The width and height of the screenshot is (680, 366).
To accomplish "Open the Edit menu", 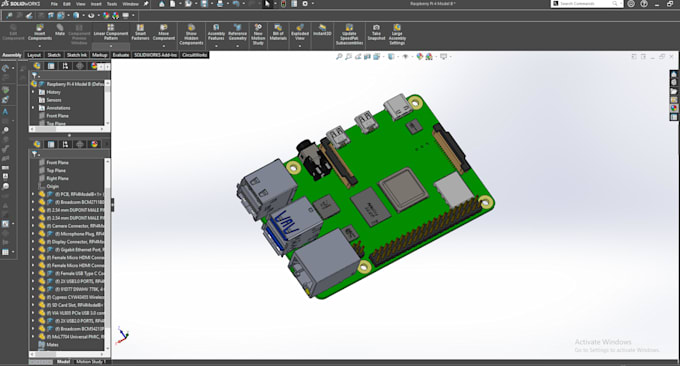I will click(x=67, y=4).
